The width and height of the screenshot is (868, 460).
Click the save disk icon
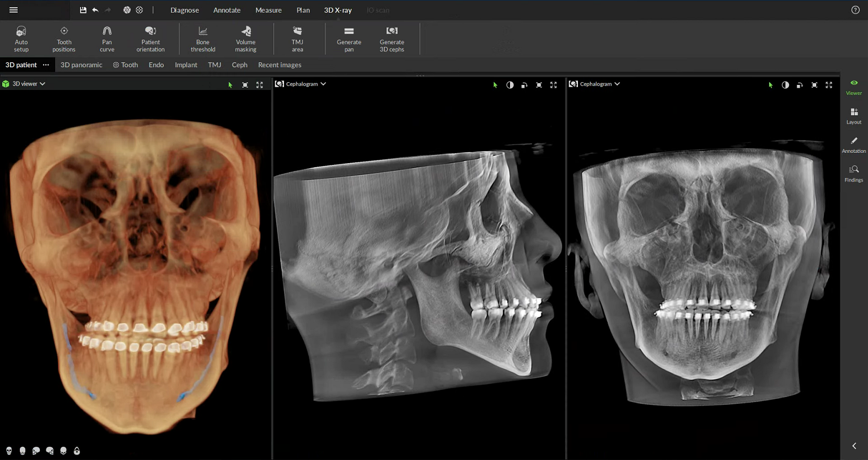(x=83, y=10)
